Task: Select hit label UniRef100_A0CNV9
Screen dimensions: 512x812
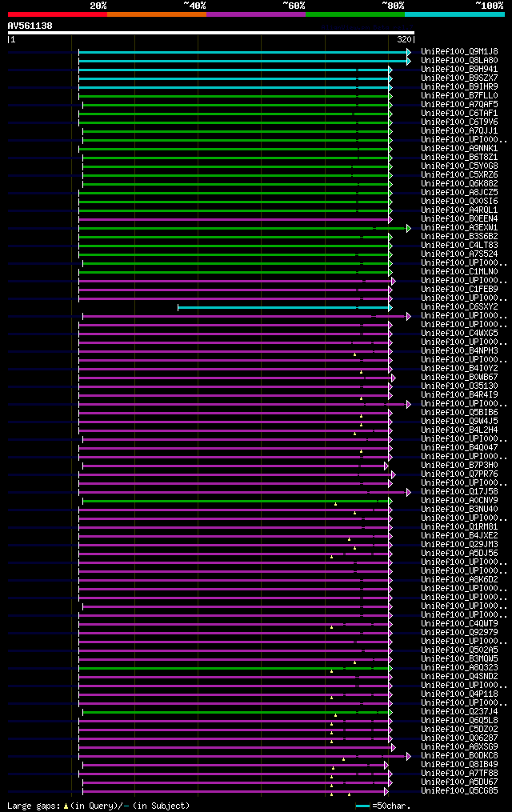Action: click(x=459, y=501)
